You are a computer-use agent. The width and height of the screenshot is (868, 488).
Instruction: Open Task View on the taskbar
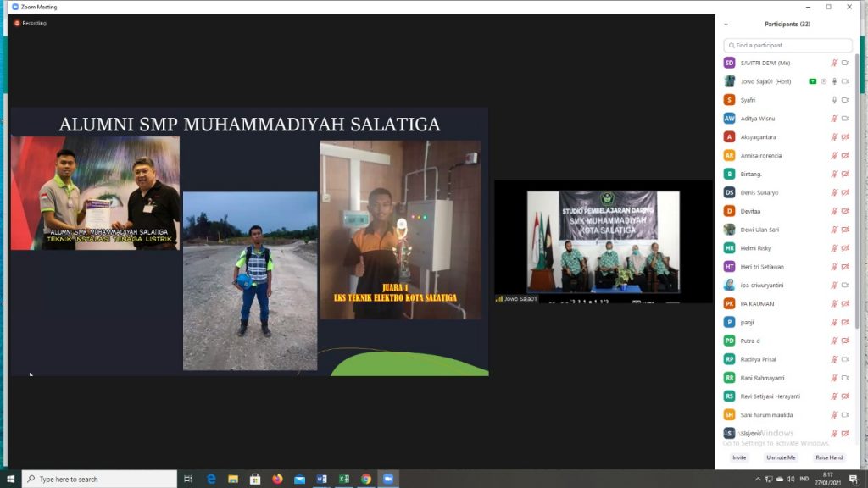tap(188, 480)
